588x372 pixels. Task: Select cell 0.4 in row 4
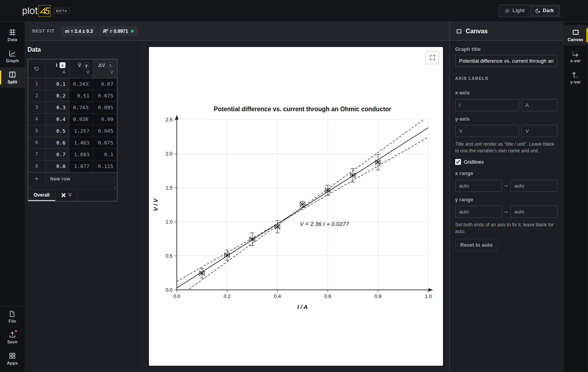pyautogui.click(x=57, y=119)
